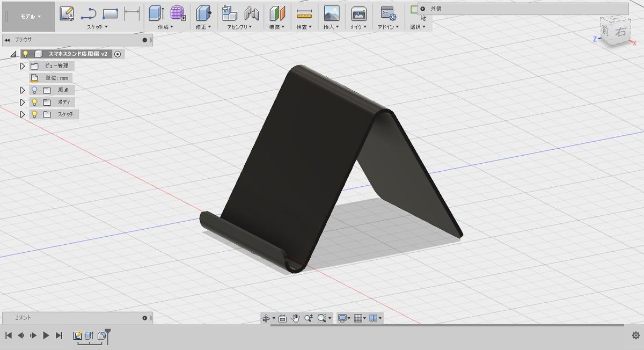Viewport: 644px width, 350px height.
Task: Expand the 外観 panel with plus button
Action: (x=422, y=9)
